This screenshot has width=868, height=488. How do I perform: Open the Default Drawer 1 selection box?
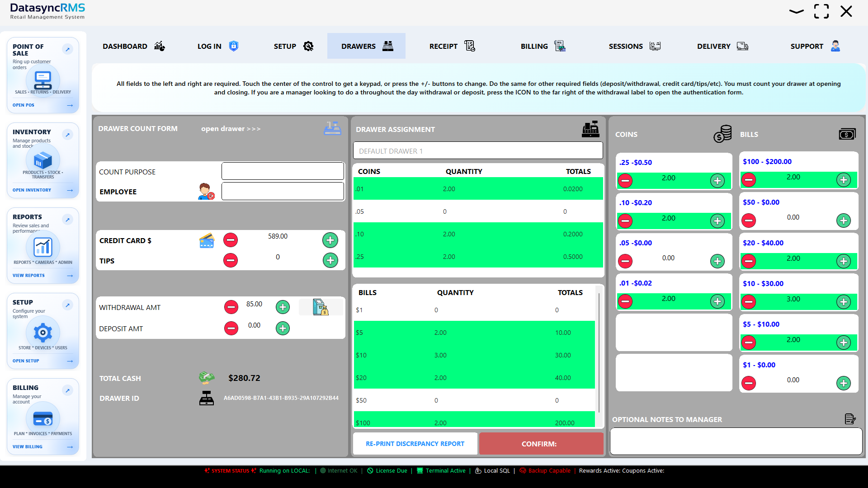(x=478, y=151)
